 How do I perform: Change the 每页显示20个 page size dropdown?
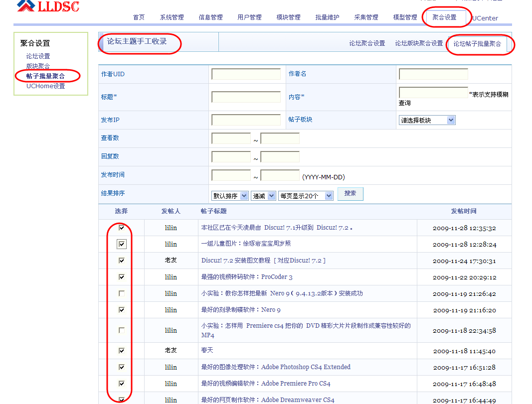coord(307,195)
